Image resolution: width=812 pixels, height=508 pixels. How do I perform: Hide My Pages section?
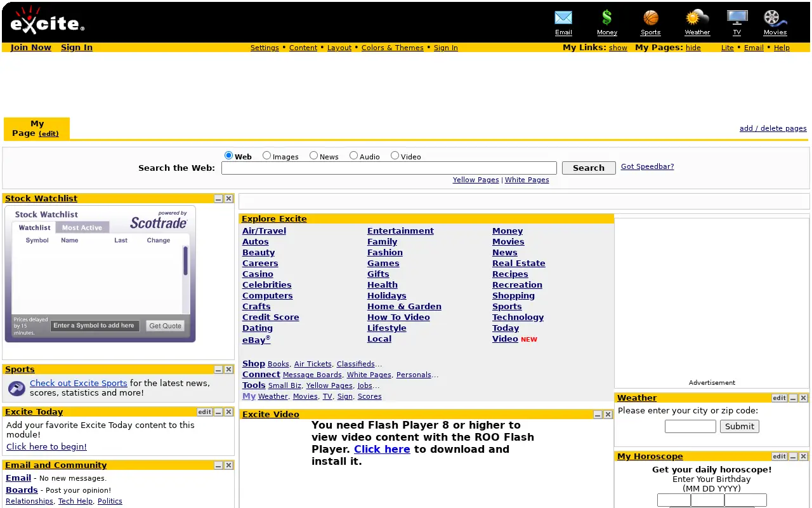(693, 48)
